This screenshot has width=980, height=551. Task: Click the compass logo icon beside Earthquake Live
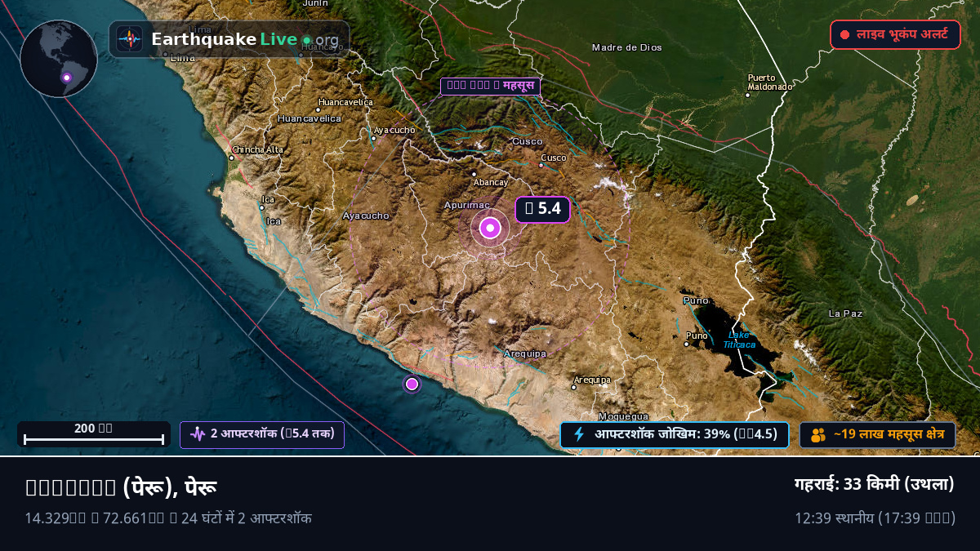click(129, 39)
